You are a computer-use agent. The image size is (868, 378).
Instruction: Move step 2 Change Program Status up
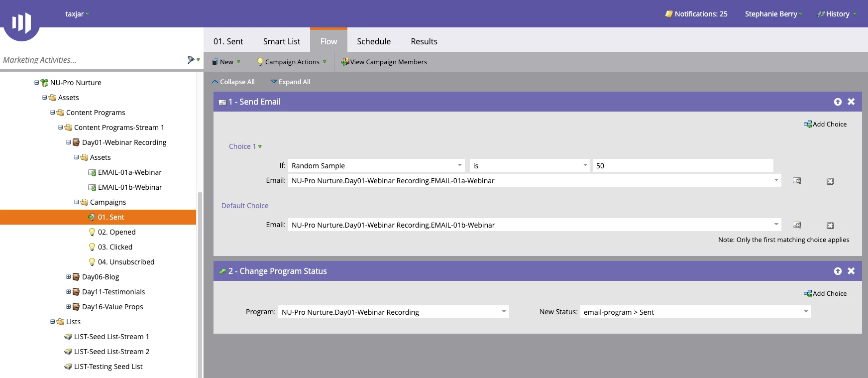point(838,271)
